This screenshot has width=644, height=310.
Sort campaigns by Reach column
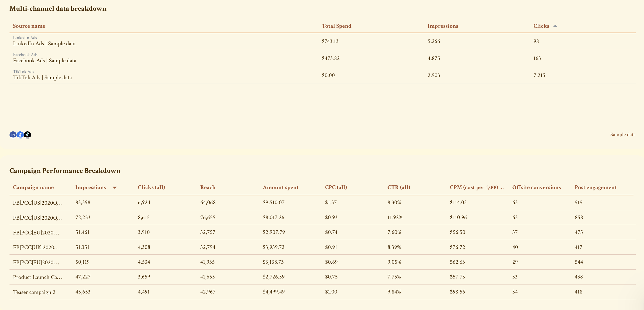pyautogui.click(x=208, y=187)
